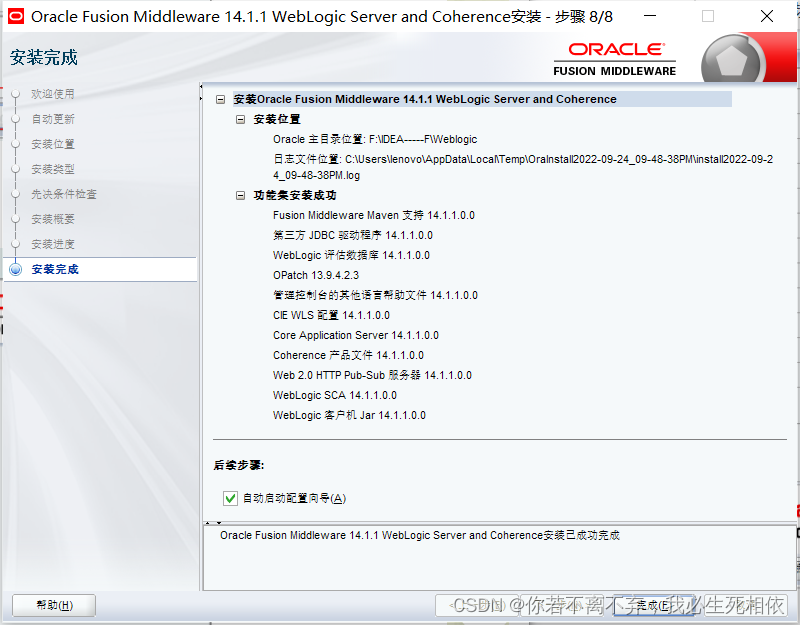Click the 日志文件位置 log path row
Screen dimensions: 800x625
[523, 167]
